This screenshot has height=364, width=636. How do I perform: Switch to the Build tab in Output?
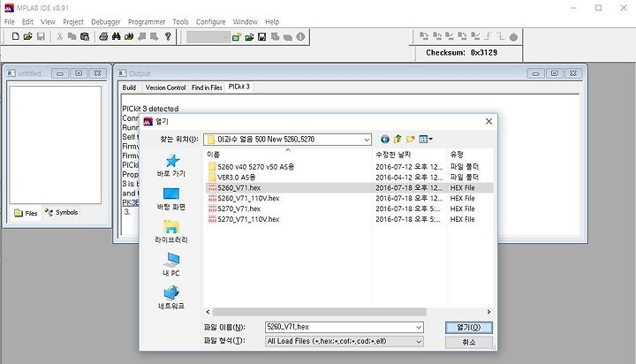tap(129, 87)
